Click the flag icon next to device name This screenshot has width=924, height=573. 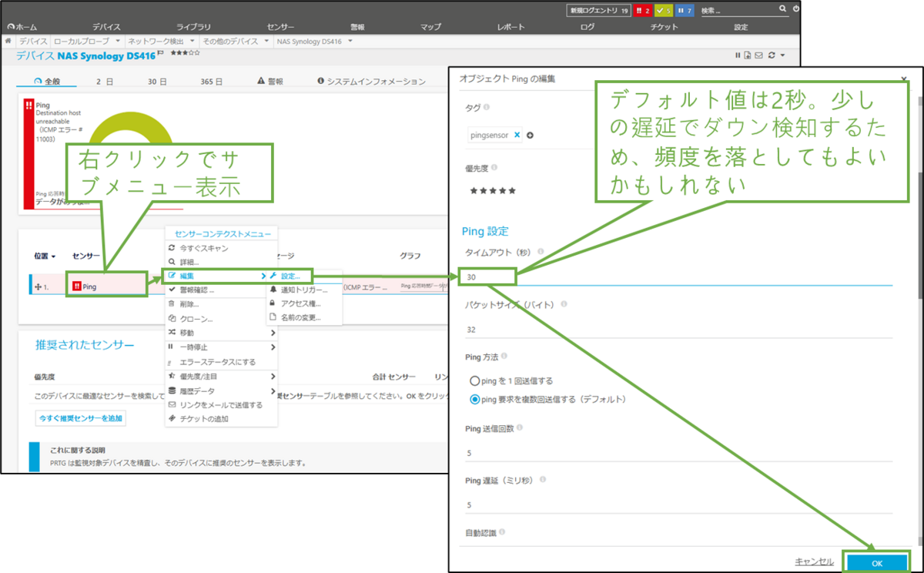161,53
